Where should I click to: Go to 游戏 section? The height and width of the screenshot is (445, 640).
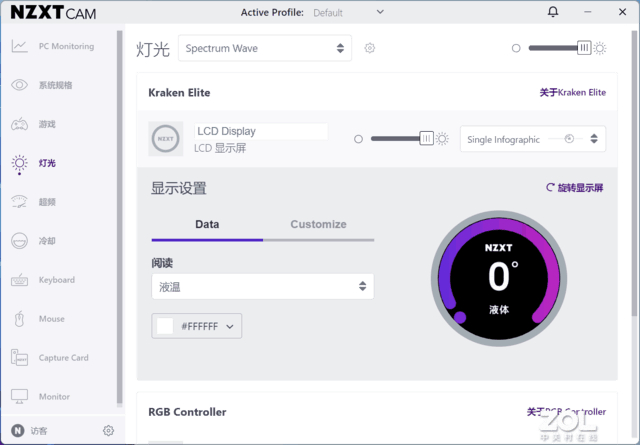pos(47,124)
